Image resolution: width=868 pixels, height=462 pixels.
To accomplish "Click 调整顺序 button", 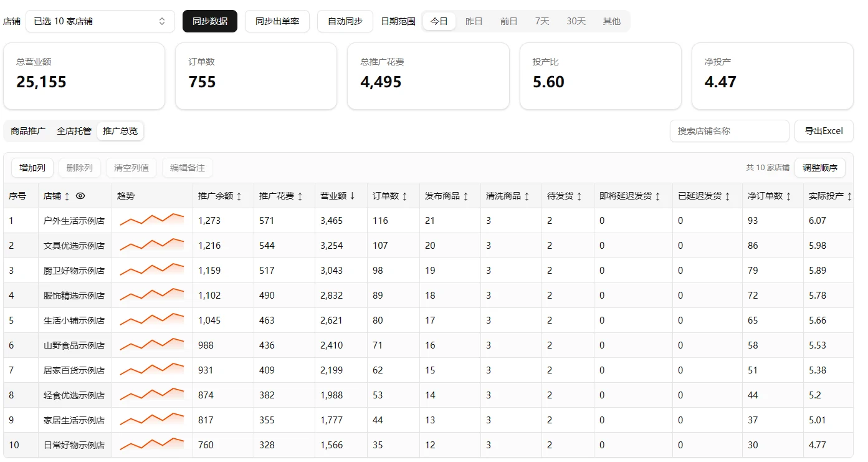I will [820, 168].
